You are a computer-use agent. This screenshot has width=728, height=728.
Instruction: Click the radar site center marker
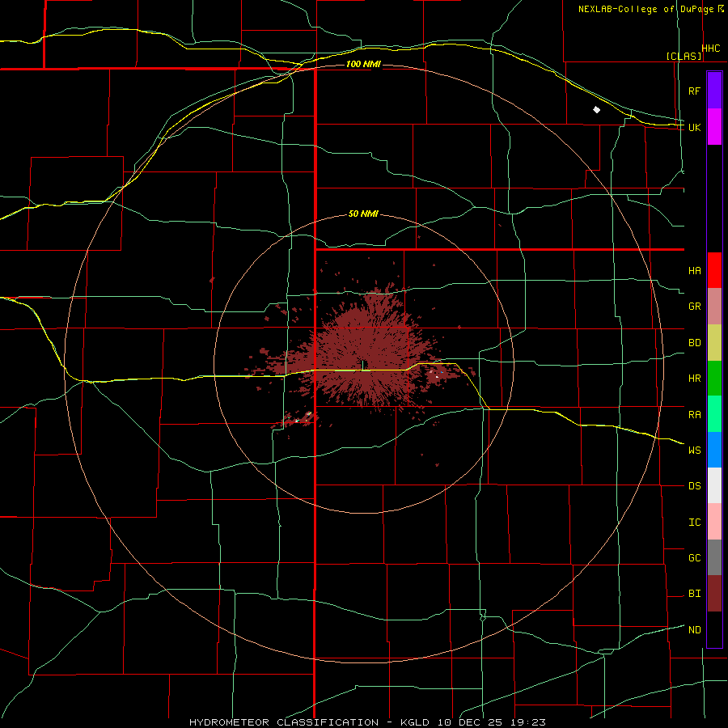(363, 364)
